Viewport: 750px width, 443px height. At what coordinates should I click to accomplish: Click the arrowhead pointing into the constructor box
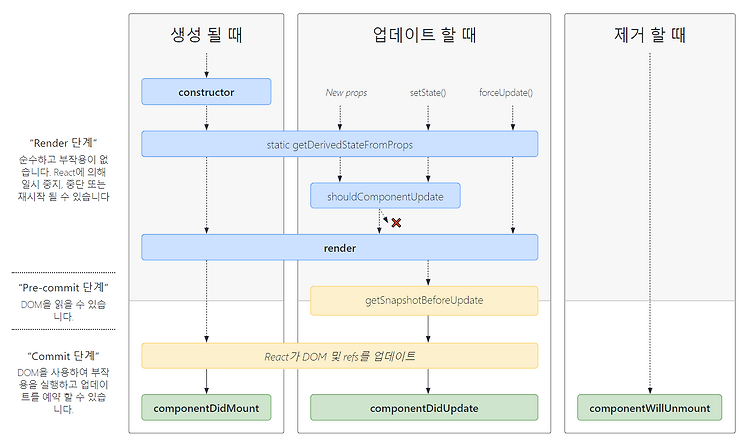tap(207, 75)
